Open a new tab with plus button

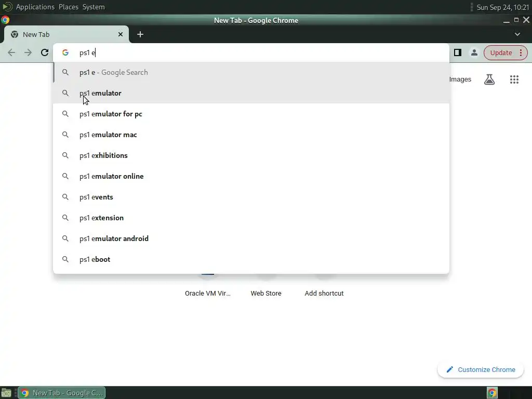coord(140,34)
